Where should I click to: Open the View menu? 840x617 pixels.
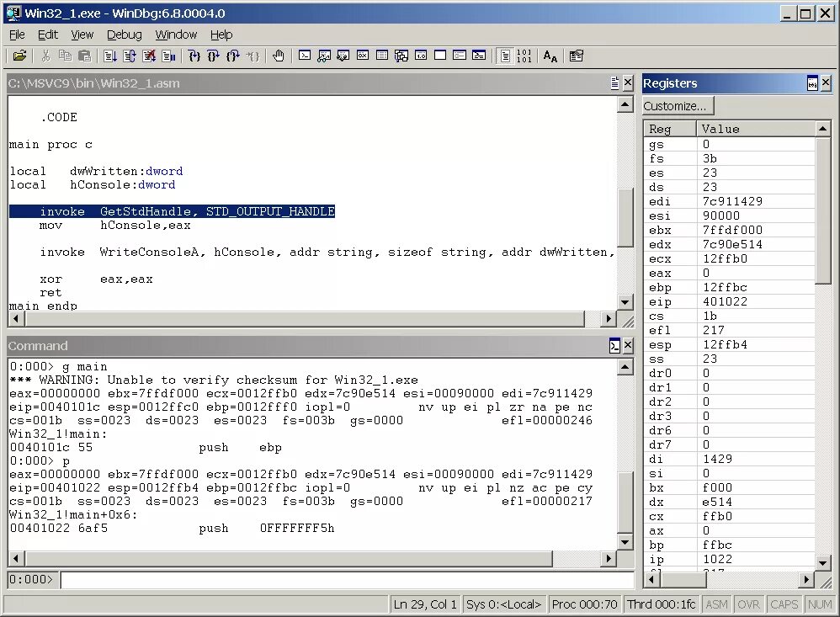click(82, 35)
